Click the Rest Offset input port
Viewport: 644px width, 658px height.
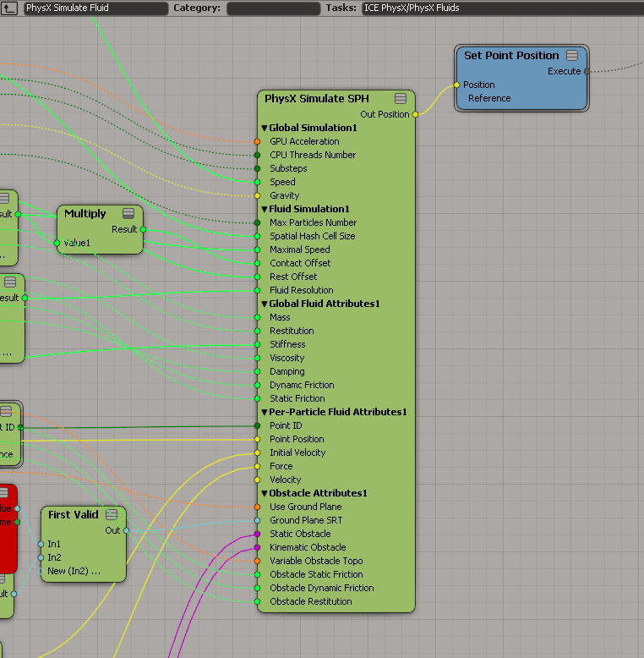(x=258, y=277)
